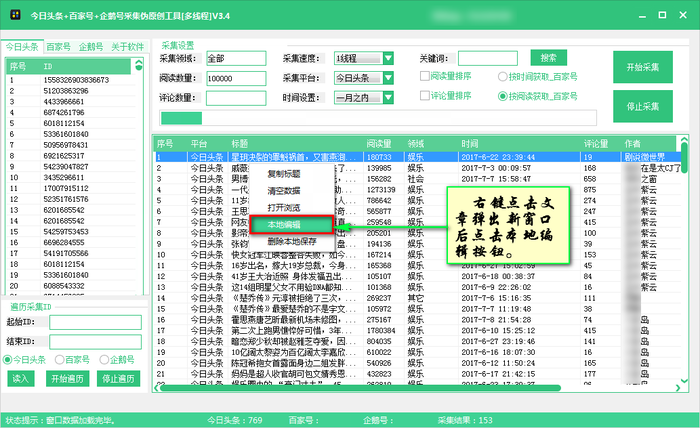Open the 关于软件 tab

[x=128, y=47]
